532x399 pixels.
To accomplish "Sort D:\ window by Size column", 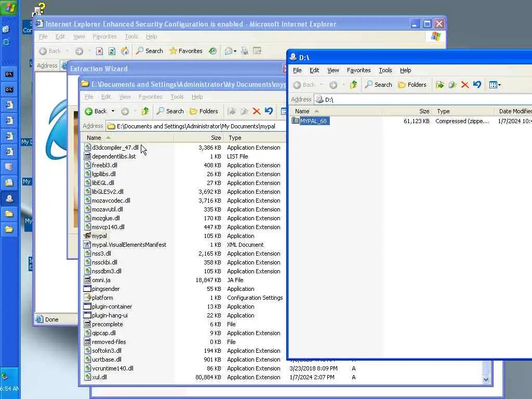I will (x=407, y=111).
